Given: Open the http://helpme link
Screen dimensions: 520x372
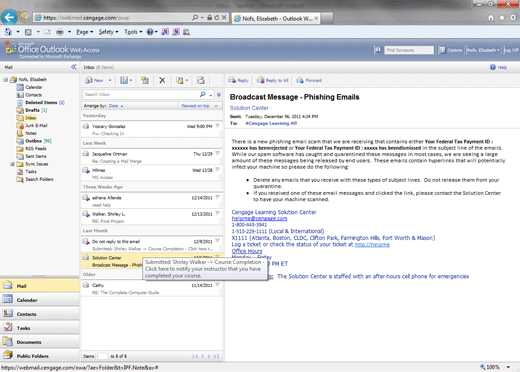Looking at the screenshot, I should 372,245.
